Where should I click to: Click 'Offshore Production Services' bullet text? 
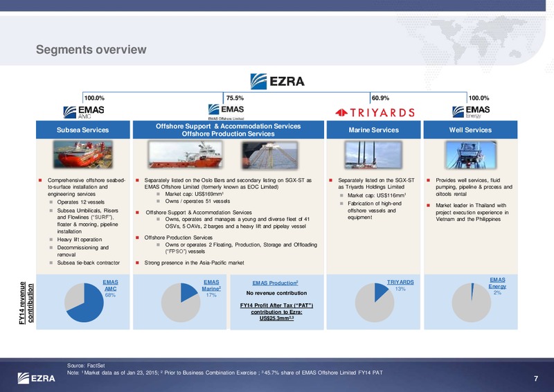tap(179, 238)
